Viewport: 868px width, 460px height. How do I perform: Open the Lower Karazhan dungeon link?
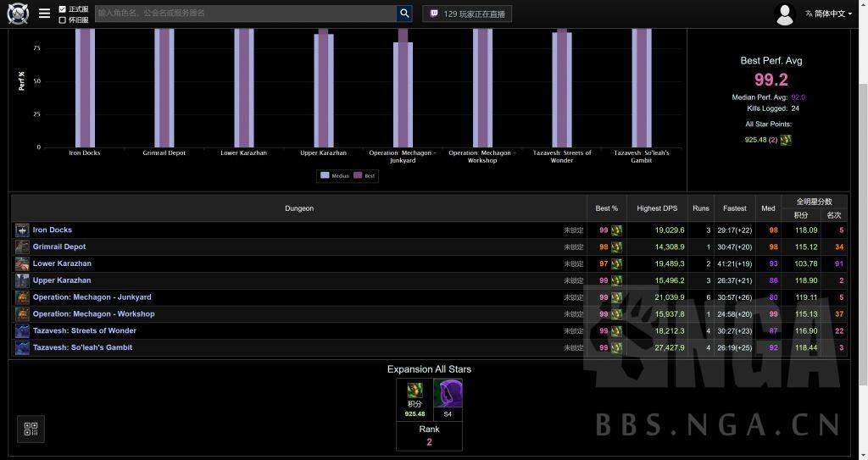tap(62, 263)
